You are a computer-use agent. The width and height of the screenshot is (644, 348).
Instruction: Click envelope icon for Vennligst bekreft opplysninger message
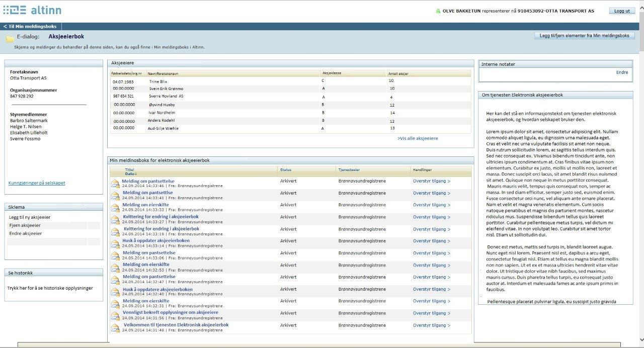(115, 315)
